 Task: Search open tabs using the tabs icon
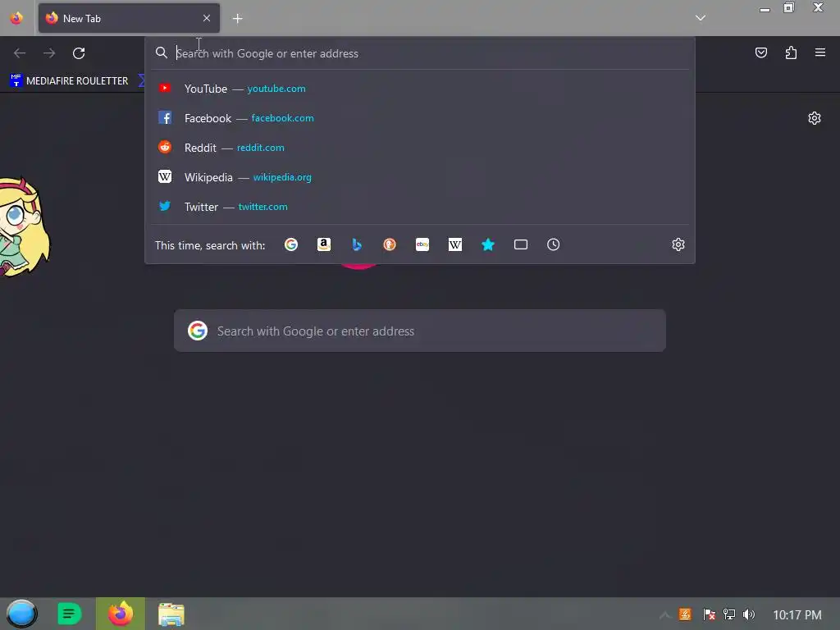coord(521,244)
